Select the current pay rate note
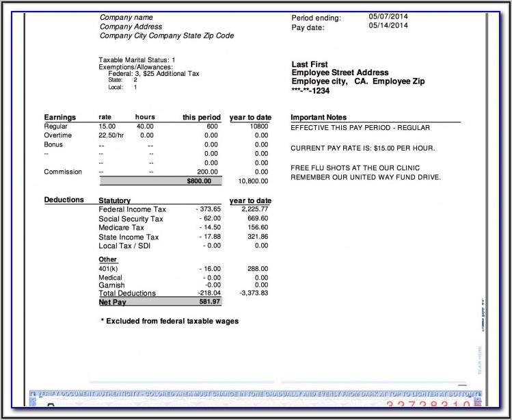512x420 pixels. coord(362,148)
